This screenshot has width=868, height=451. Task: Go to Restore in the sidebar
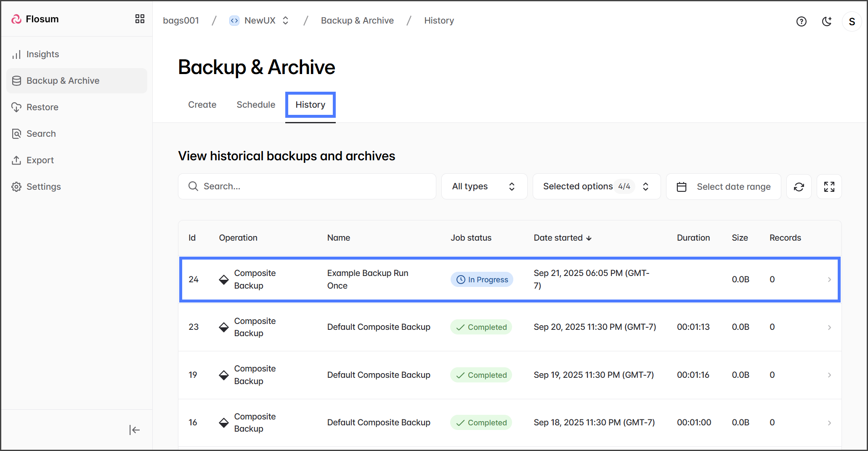(x=42, y=107)
